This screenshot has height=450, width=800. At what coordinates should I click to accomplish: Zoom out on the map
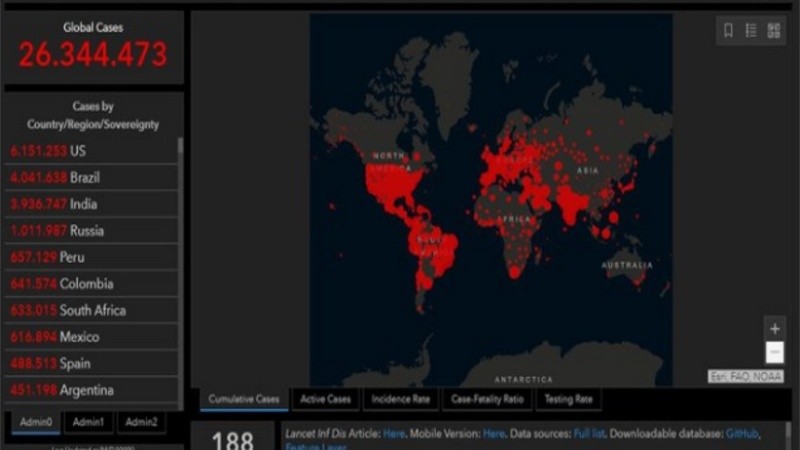[x=774, y=352]
